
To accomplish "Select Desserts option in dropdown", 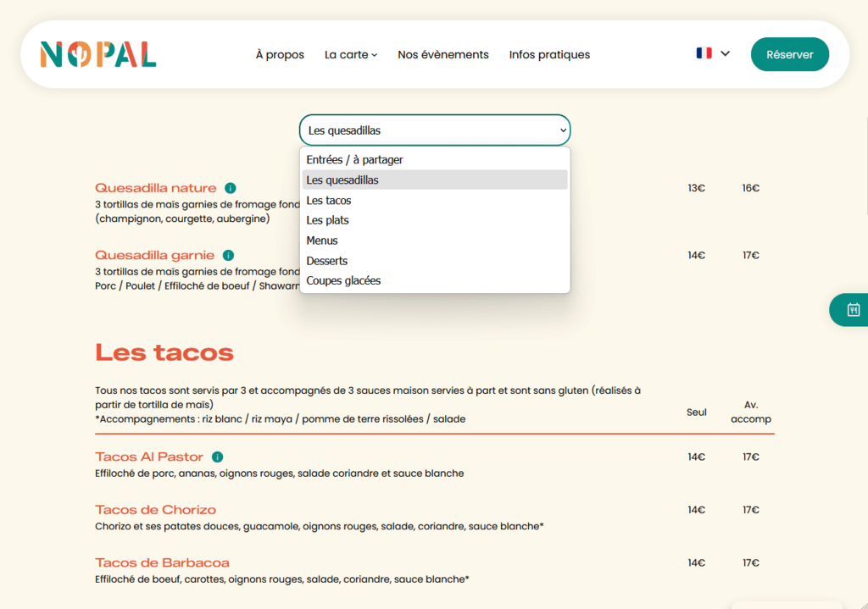I will 327,261.
